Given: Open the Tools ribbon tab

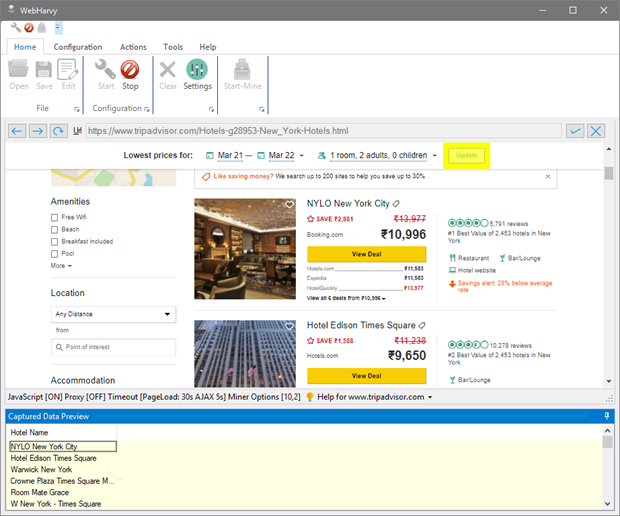Looking at the screenshot, I should click(x=173, y=47).
